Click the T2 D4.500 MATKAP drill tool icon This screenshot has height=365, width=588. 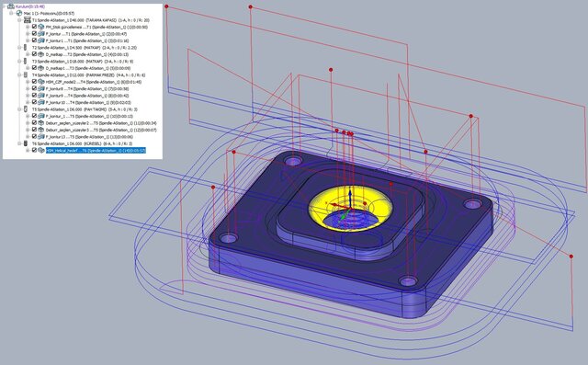pos(25,47)
